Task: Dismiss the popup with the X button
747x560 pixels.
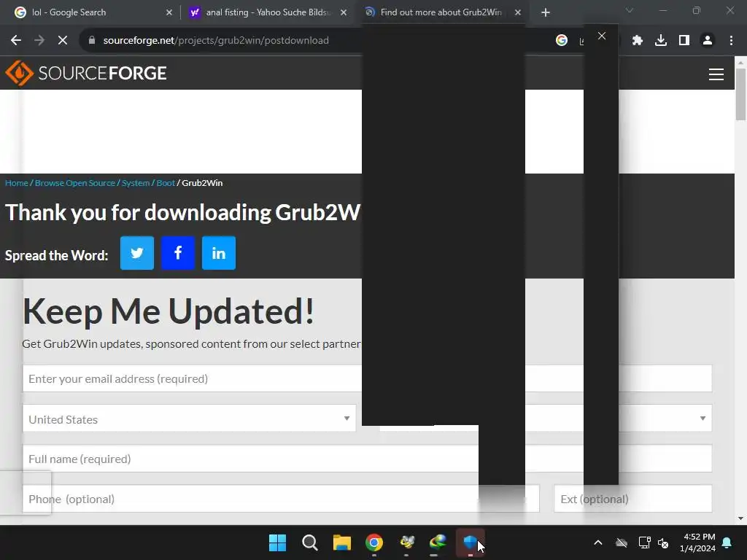Action: (x=602, y=36)
